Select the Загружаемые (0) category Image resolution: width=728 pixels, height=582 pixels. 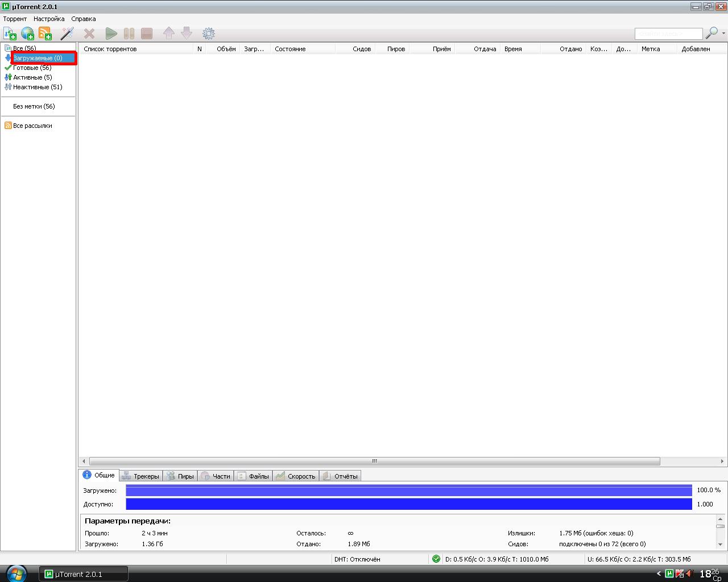[x=38, y=58]
